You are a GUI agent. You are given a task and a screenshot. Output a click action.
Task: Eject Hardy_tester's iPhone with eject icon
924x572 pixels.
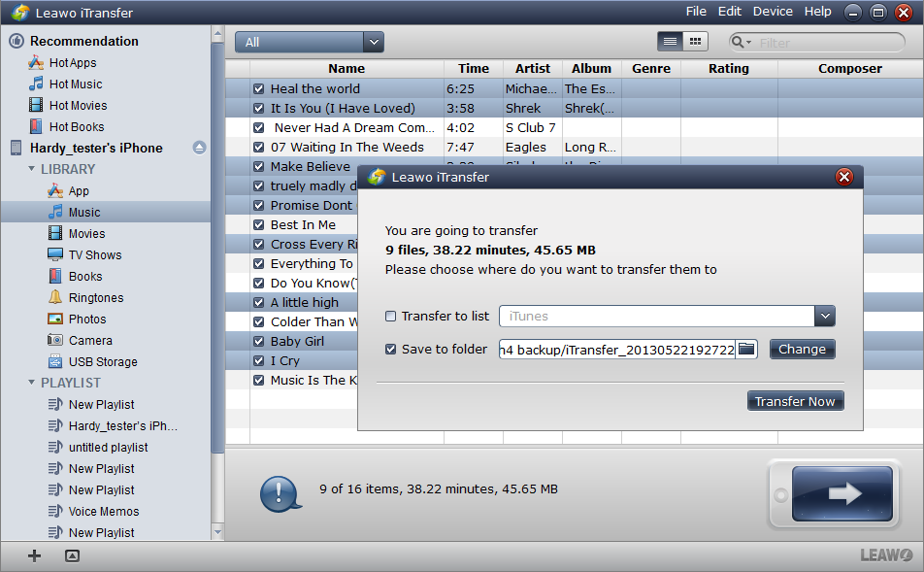(x=199, y=148)
